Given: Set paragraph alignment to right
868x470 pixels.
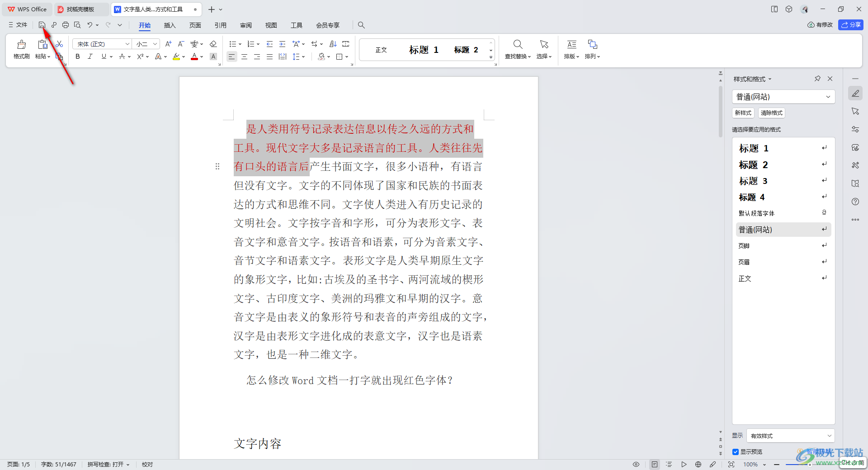Looking at the screenshot, I should (x=257, y=56).
